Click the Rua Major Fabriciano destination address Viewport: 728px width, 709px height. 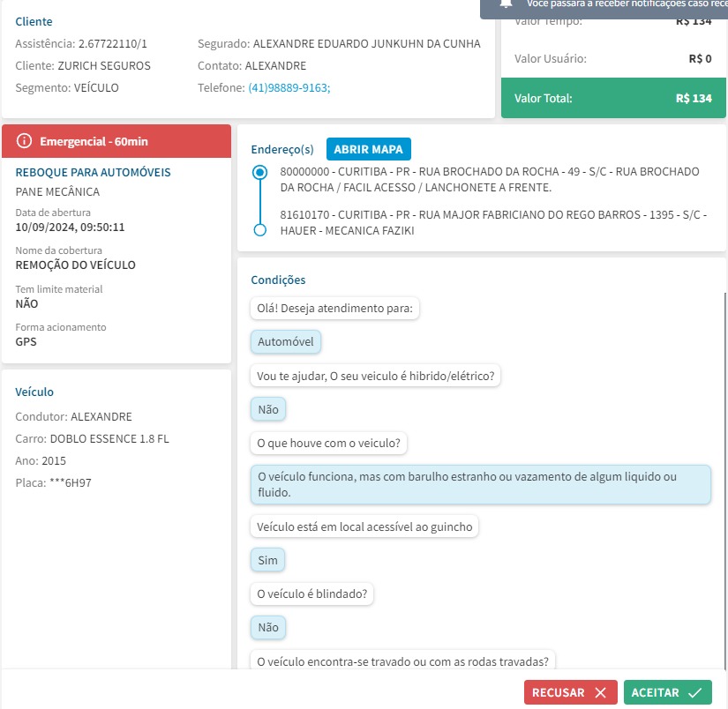(492, 222)
